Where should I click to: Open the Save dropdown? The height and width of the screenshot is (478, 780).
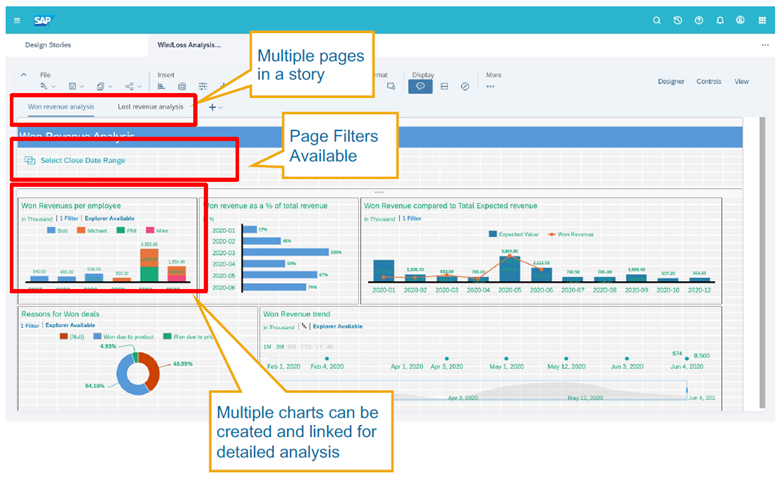[x=76, y=87]
